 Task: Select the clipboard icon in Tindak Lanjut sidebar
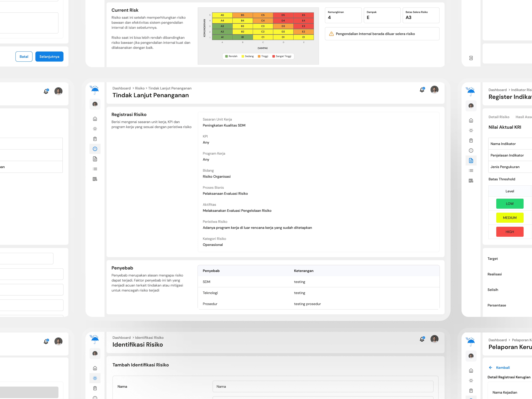[x=95, y=139]
